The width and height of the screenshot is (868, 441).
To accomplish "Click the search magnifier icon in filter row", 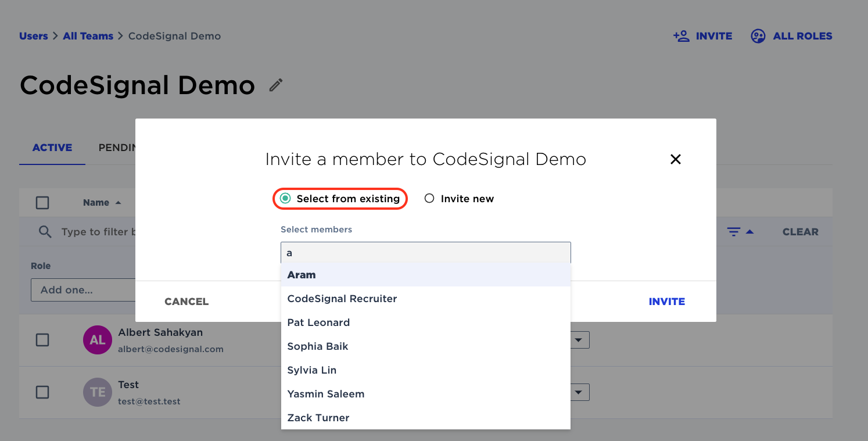I will pos(45,232).
